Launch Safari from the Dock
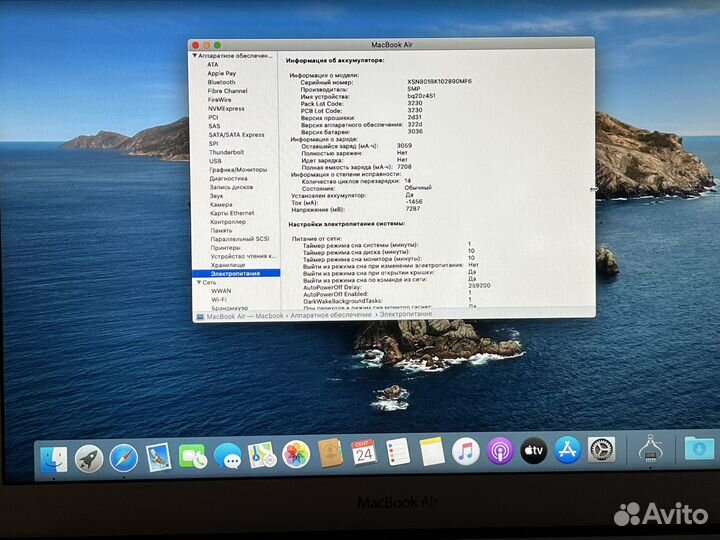This screenshot has width=720, height=540. point(123,458)
